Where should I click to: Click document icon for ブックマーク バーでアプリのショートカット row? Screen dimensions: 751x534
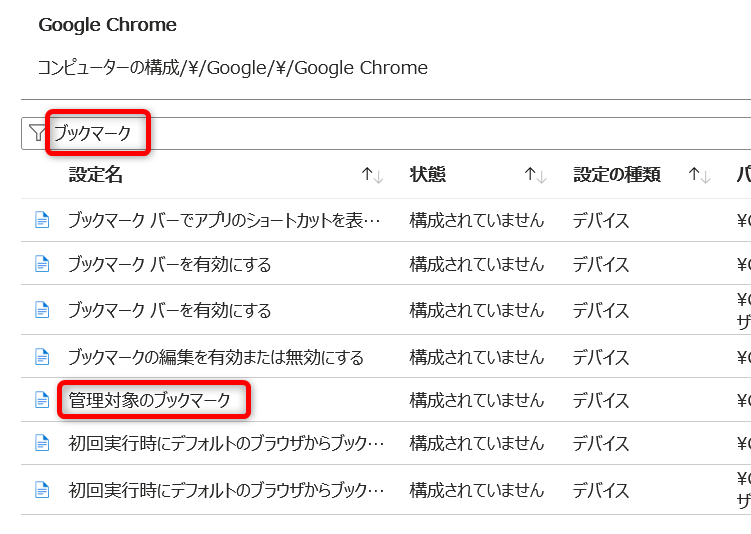click(x=42, y=220)
